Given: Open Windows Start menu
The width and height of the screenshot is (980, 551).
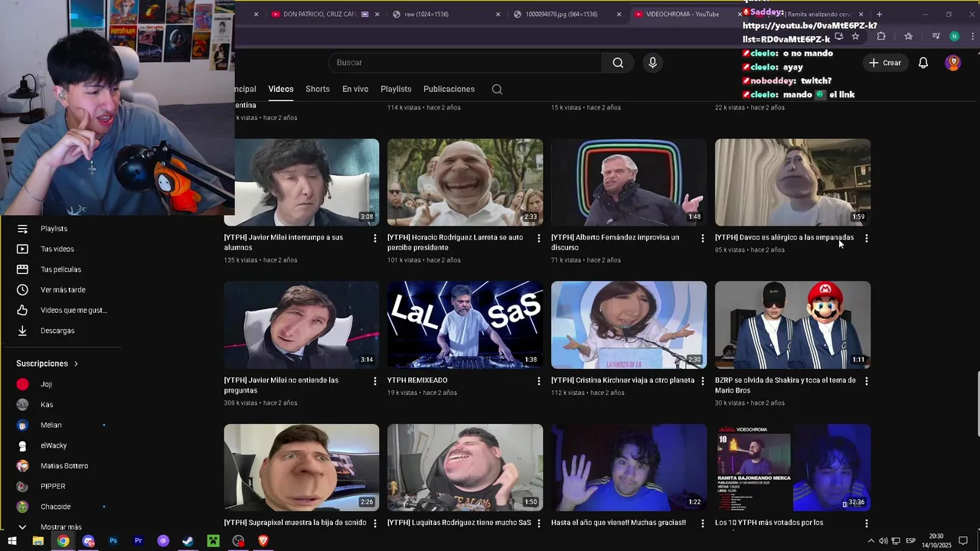Looking at the screenshot, I should tap(13, 541).
